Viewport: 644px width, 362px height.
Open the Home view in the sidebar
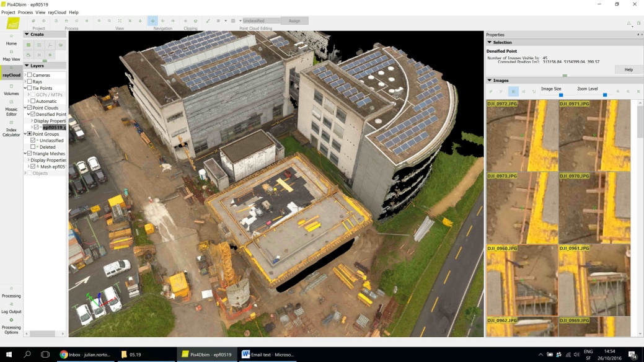coord(11,40)
